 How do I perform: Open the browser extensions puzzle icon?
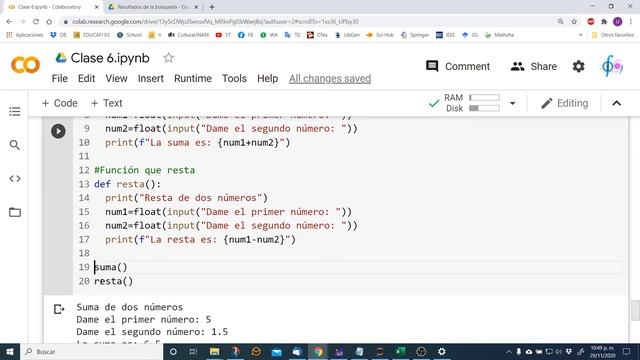coord(604,22)
